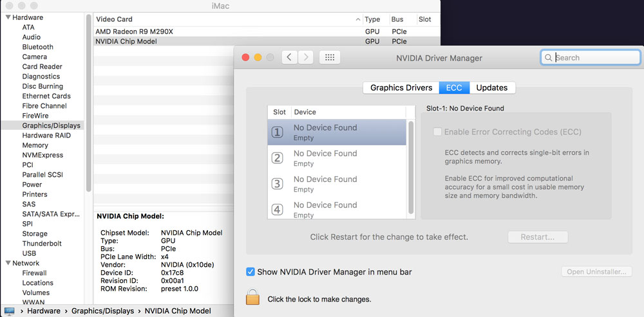
Task: Select Card Reader in the sidebar
Action: tap(43, 66)
